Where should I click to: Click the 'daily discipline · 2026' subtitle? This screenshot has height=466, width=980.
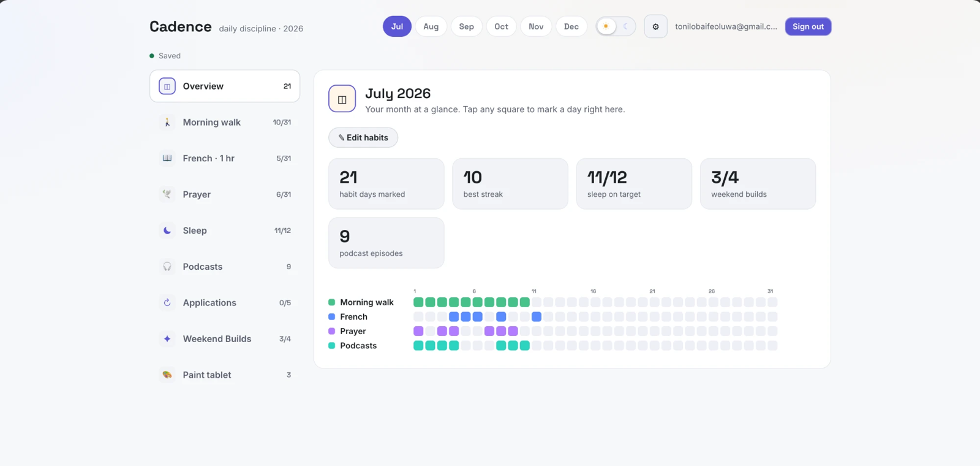[261, 29]
